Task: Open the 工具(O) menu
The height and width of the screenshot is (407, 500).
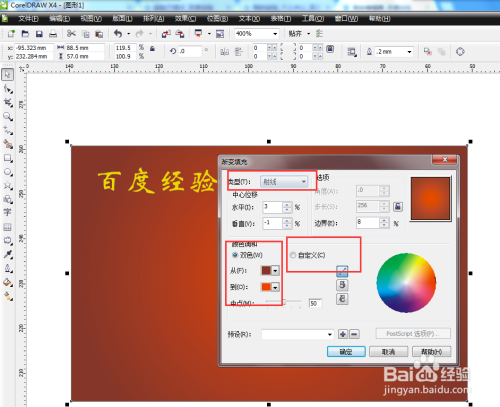Action: click(313, 19)
